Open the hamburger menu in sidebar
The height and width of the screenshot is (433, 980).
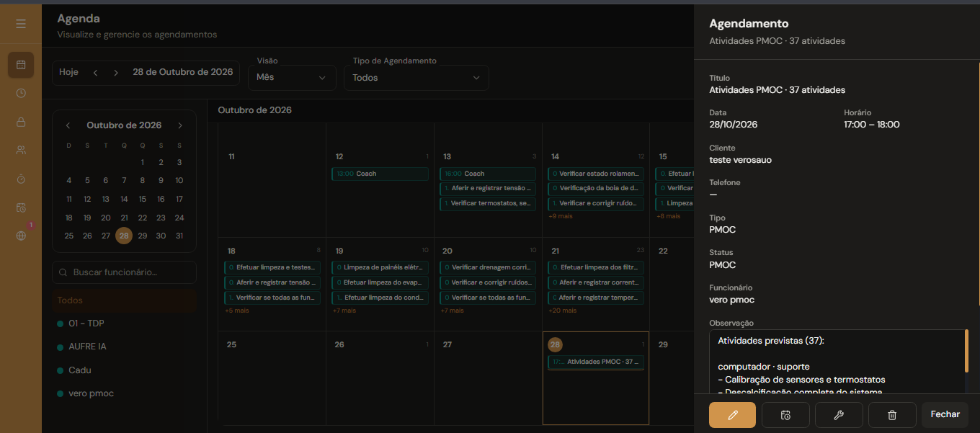tap(21, 24)
